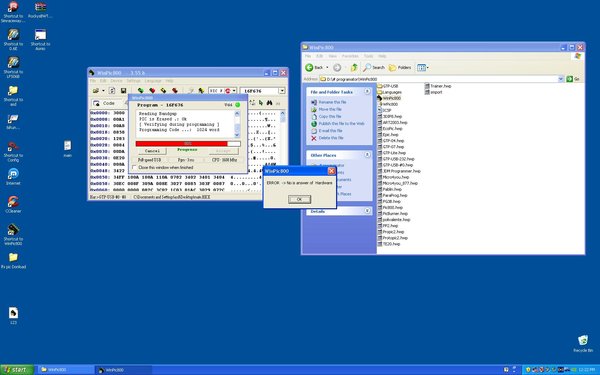Click the red chip icon next to green chip
The width and height of the screenshot is (600, 375).
[x=152, y=91]
